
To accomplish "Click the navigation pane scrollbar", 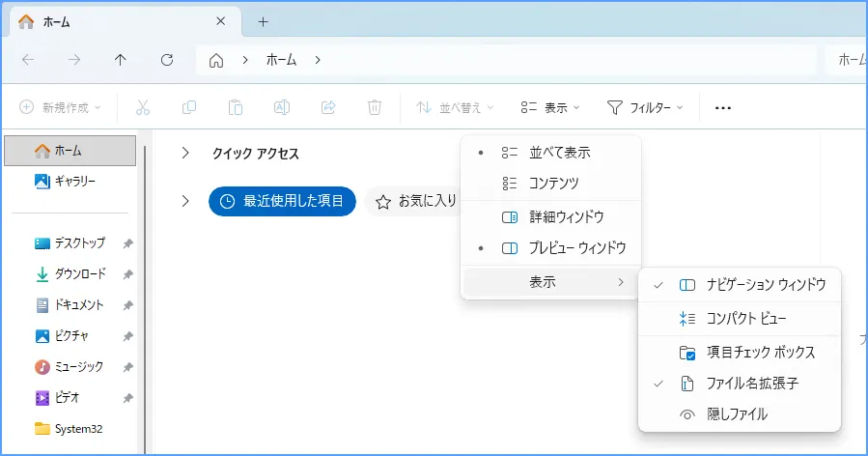I will [145, 299].
